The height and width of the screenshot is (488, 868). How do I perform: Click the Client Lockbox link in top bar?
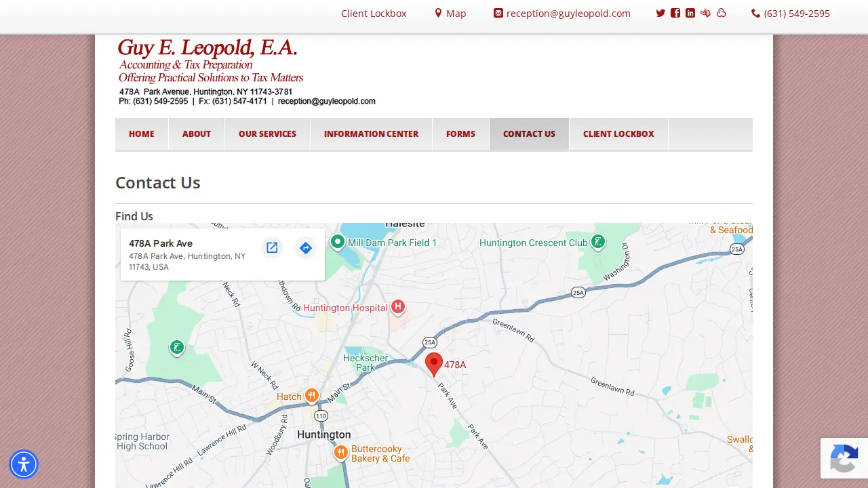(374, 14)
